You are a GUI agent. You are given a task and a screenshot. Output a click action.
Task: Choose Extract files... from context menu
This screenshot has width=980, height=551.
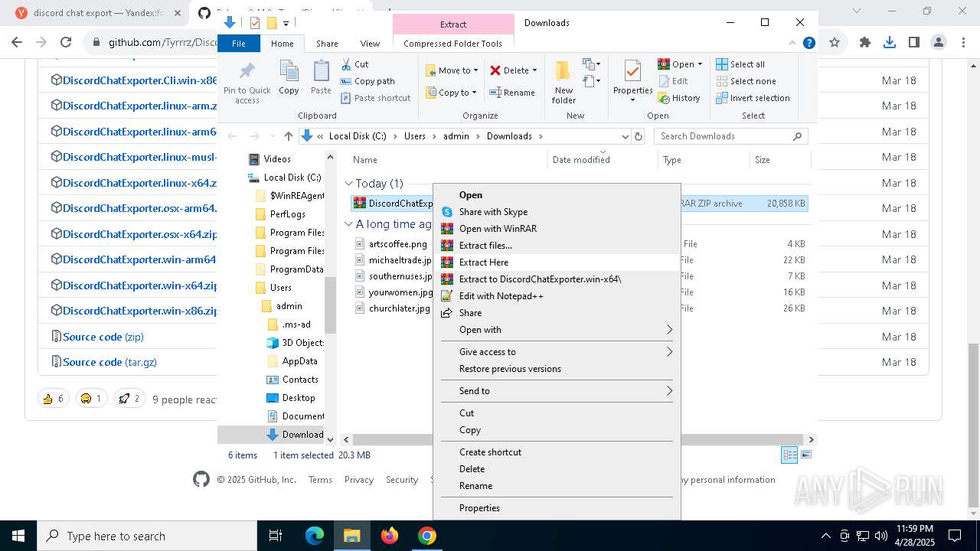(557, 246)
